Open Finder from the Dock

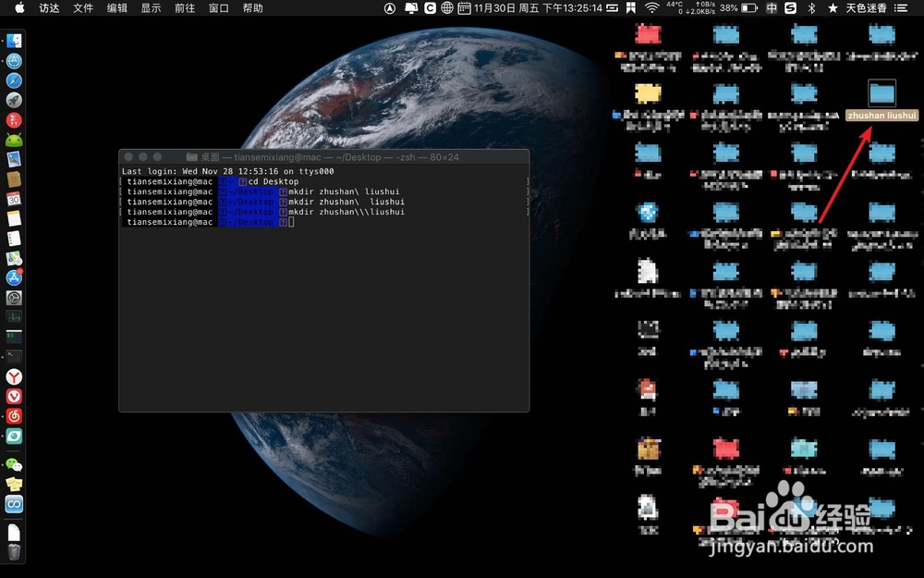pyautogui.click(x=14, y=40)
